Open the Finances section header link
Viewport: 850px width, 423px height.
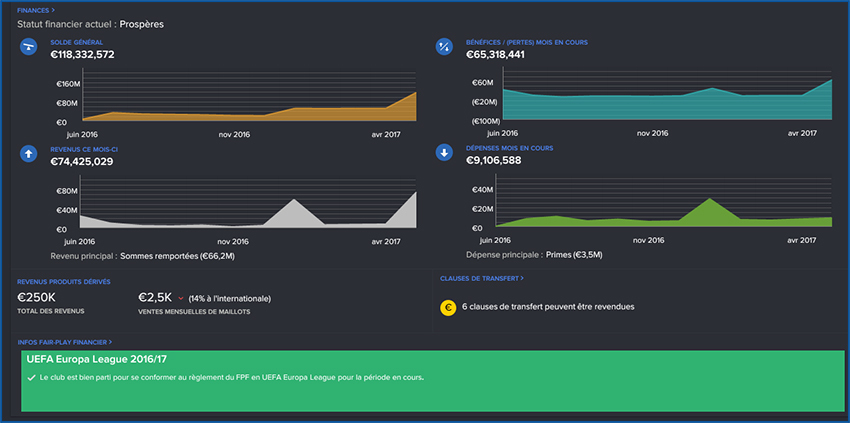pyautogui.click(x=35, y=9)
